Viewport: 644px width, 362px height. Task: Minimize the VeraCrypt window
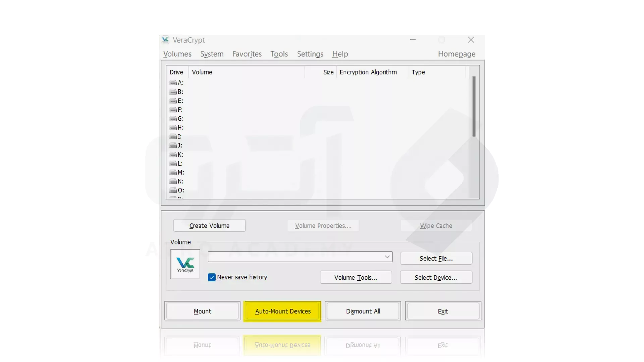tap(413, 40)
